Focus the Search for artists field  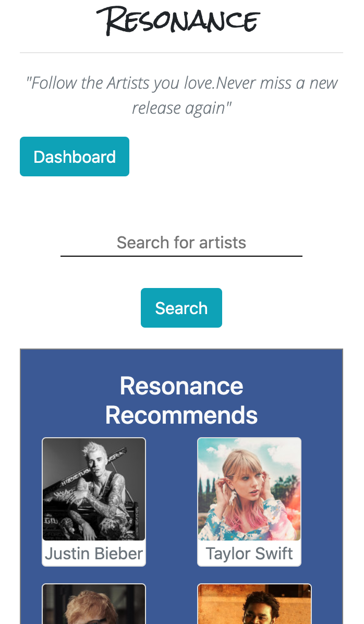coord(181,243)
